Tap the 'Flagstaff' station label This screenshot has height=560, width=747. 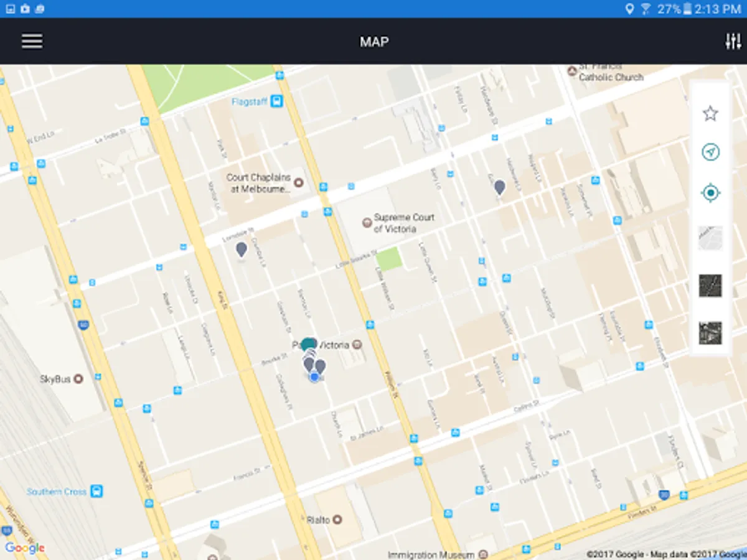(x=249, y=101)
